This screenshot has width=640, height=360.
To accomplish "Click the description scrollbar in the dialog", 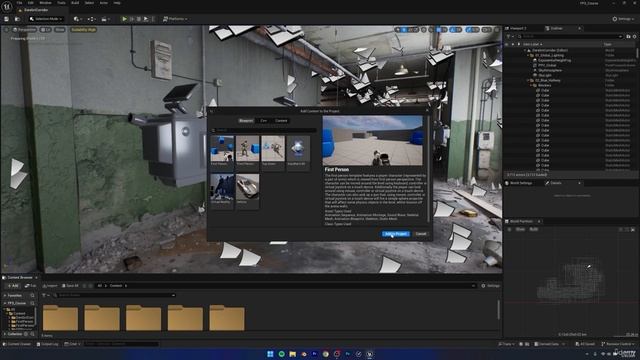I will tap(428, 169).
